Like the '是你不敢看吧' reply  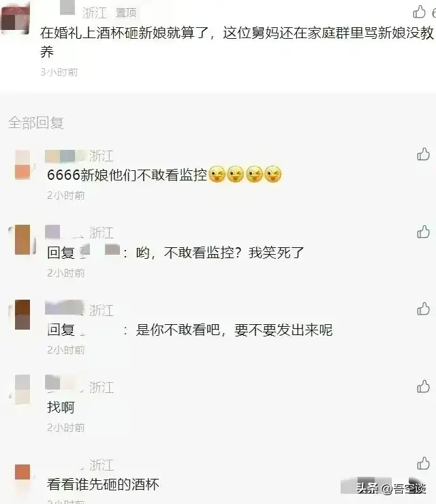coord(423,309)
